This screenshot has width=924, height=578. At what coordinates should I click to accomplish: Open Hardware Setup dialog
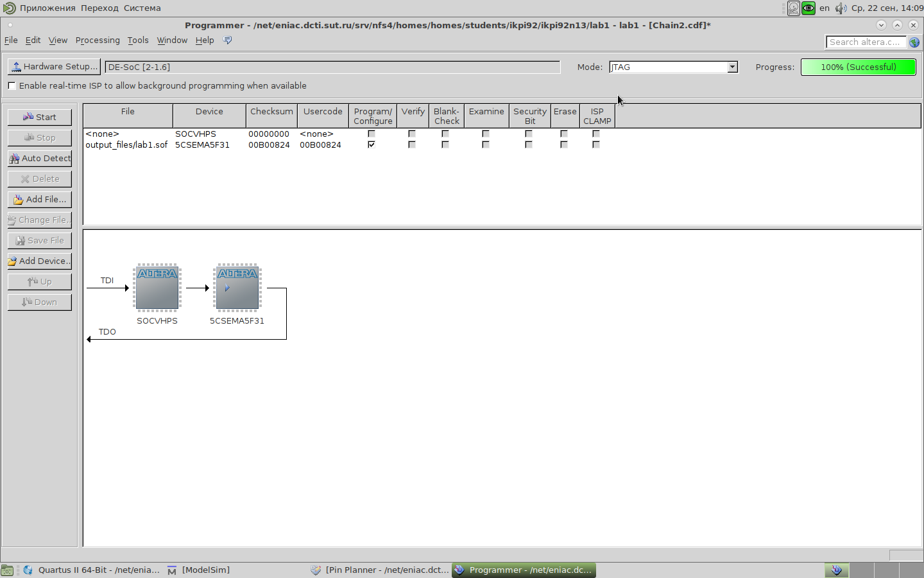pos(54,67)
